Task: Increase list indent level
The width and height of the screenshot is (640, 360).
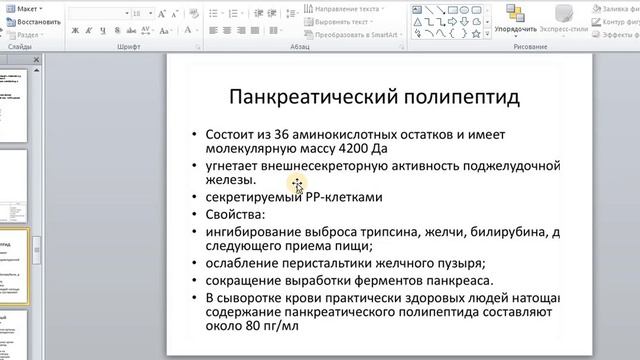Action: 272,14
